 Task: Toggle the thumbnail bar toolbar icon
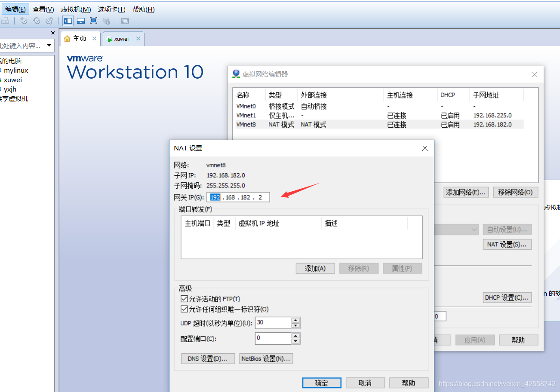pos(80,21)
